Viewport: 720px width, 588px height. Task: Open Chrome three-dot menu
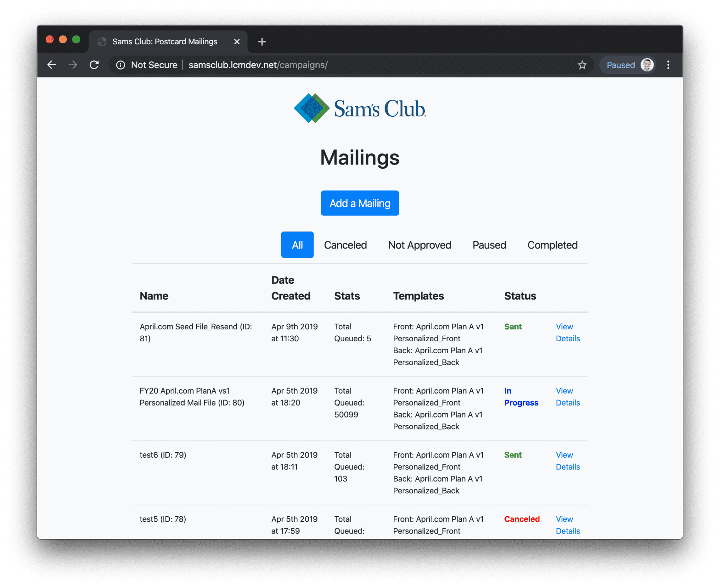click(x=668, y=65)
